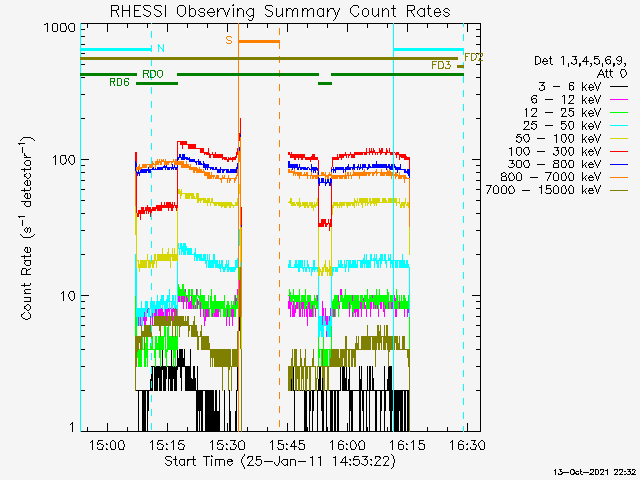640x480 pixels.
Task: Click the y-axis label 'Count Rate'
Action: click(x=26, y=282)
